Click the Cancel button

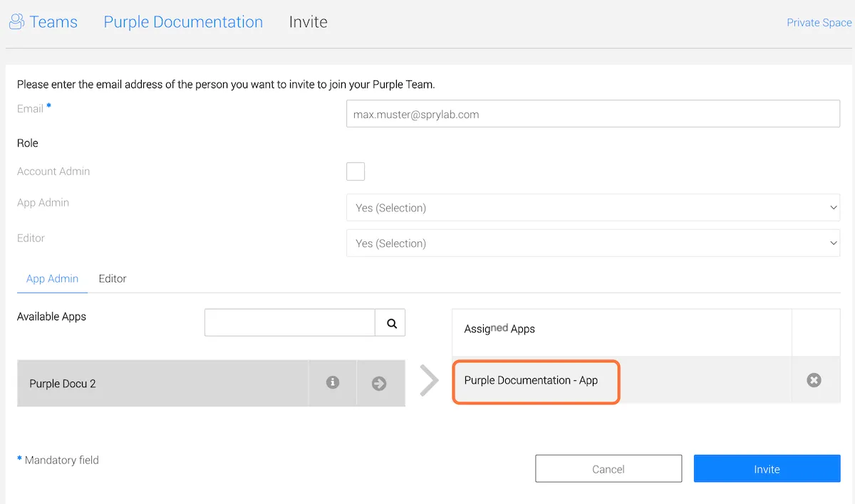[x=608, y=469]
